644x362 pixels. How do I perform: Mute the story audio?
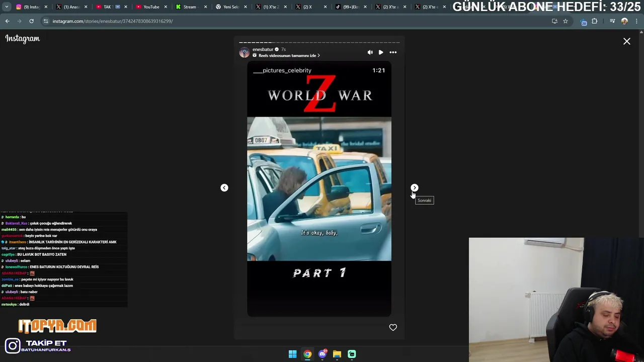pyautogui.click(x=370, y=52)
